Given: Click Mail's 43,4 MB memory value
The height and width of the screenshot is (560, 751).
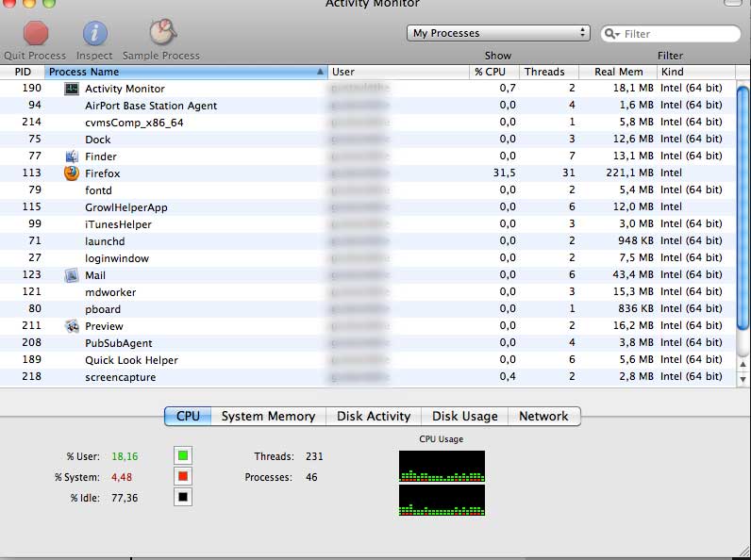Looking at the screenshot, I should click(633, 274).
